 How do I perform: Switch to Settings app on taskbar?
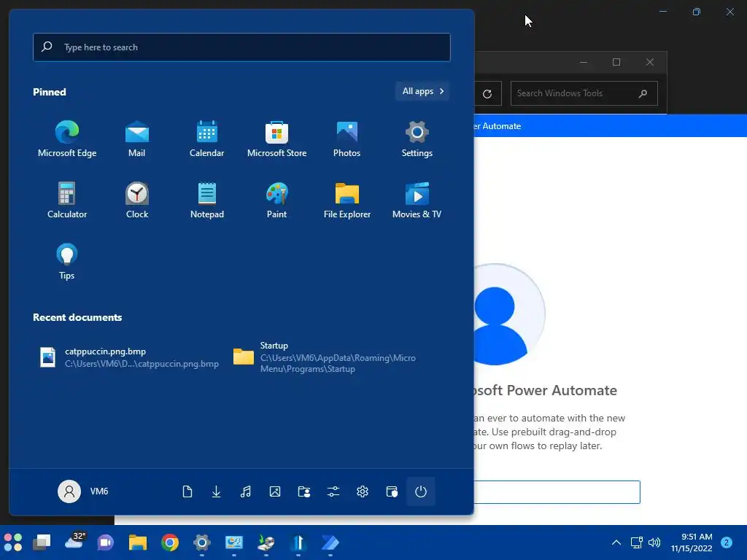pos(202,542)
